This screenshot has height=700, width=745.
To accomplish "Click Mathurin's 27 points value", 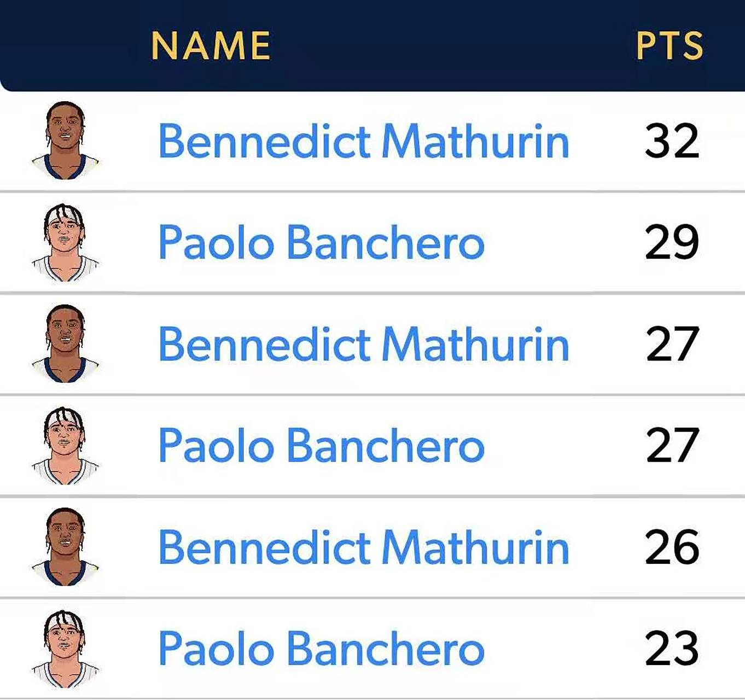I will click(x=672, y=345).
